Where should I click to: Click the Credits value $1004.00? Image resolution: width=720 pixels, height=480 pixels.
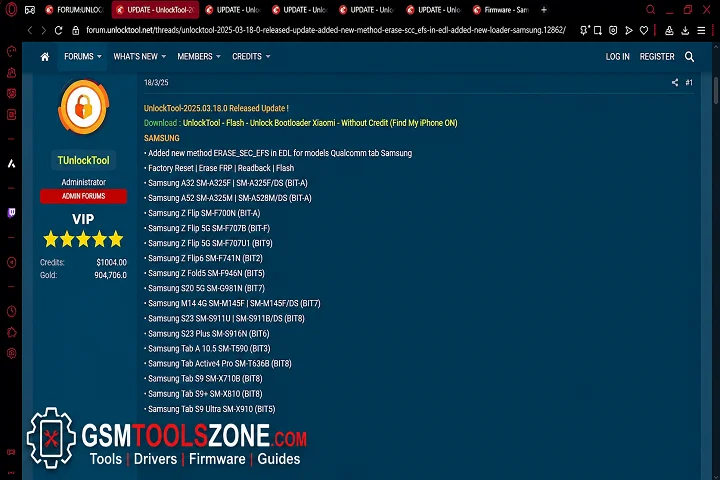pyautogui.click(x=112, y=262)
